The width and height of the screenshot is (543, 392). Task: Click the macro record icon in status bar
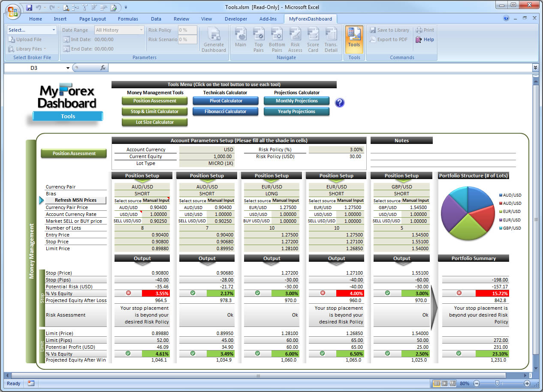click(30, 383)
